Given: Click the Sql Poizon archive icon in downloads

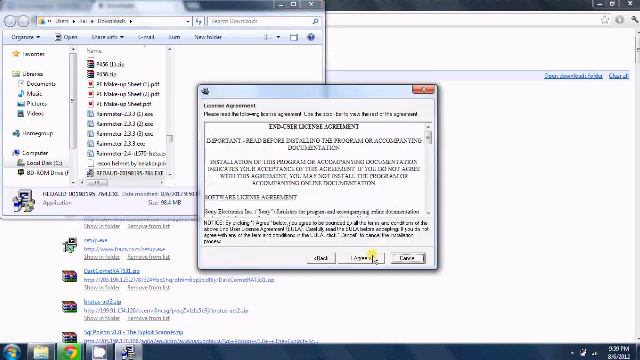Looking at the screenshot, I should 69,337.
